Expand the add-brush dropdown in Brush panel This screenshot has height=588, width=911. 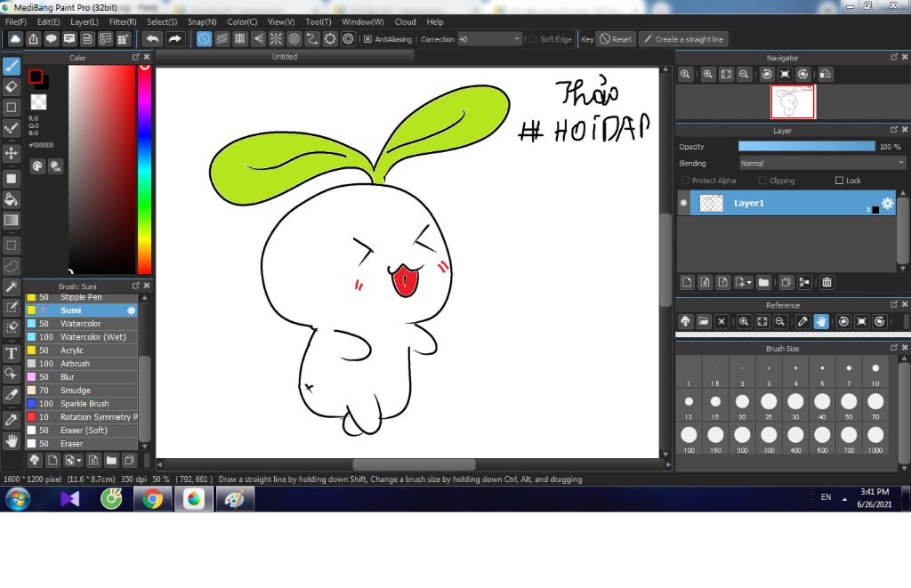79,460
